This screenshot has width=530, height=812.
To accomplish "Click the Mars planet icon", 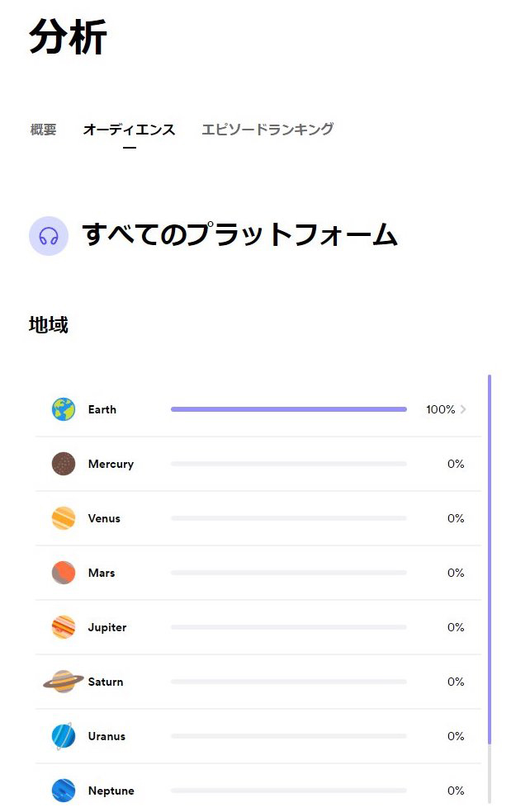I will [x=64, y=573].
